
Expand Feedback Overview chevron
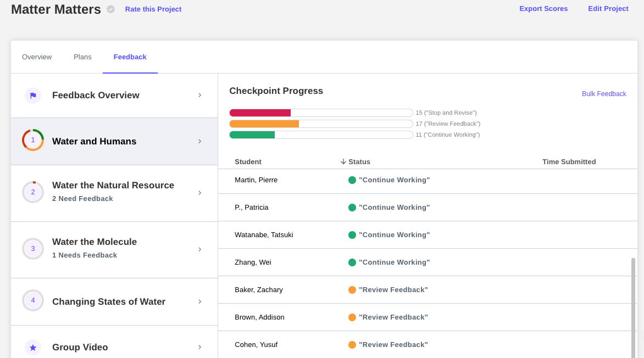point(200,95)
